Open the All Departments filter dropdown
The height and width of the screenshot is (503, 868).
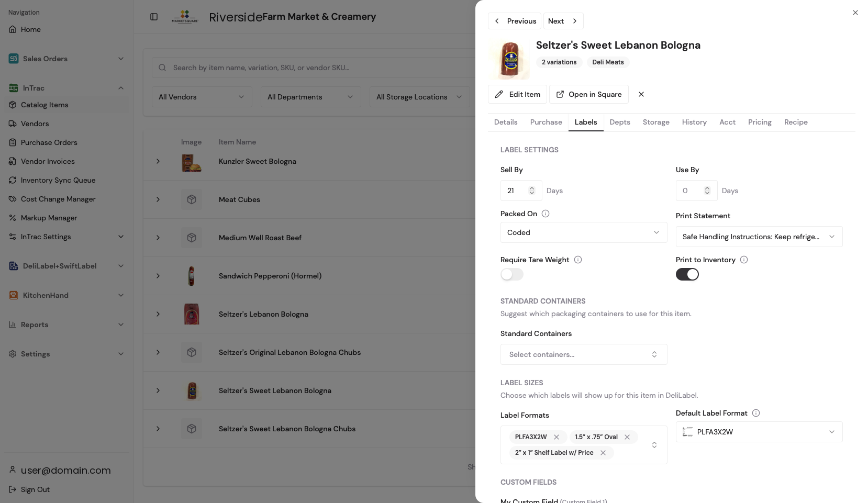point(311,97)
